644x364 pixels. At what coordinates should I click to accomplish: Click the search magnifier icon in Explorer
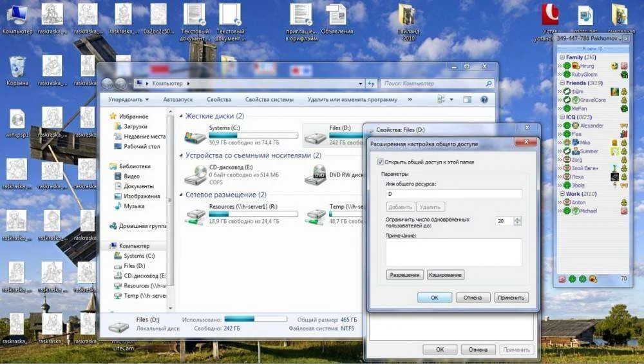(488, 83)
